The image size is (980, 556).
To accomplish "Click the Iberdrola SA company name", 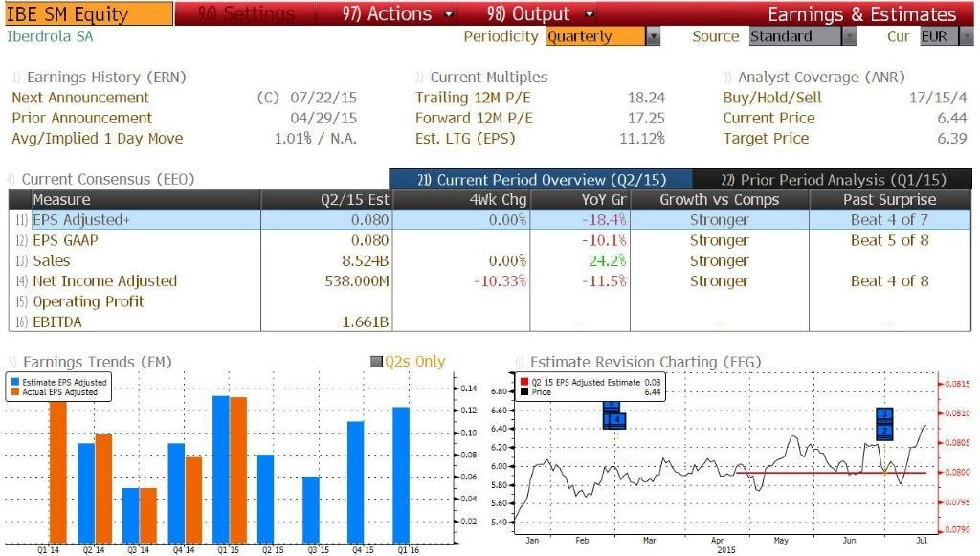I will [50, 36].
